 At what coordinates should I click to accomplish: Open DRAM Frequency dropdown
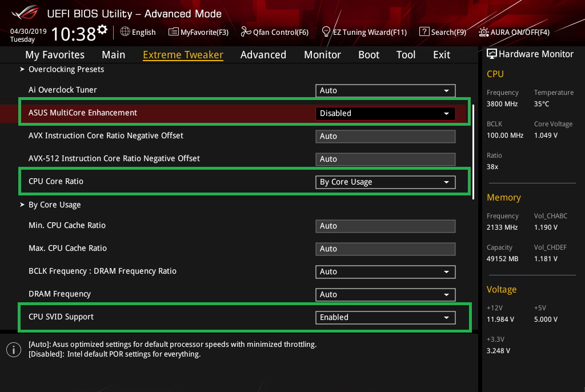(x=386, y=294)
